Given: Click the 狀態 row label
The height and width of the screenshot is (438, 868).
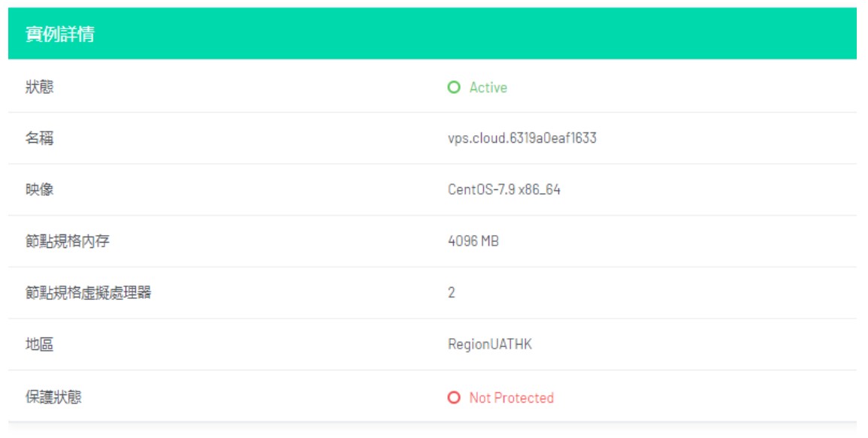Looking at the screenshot, I should [40, 87].
